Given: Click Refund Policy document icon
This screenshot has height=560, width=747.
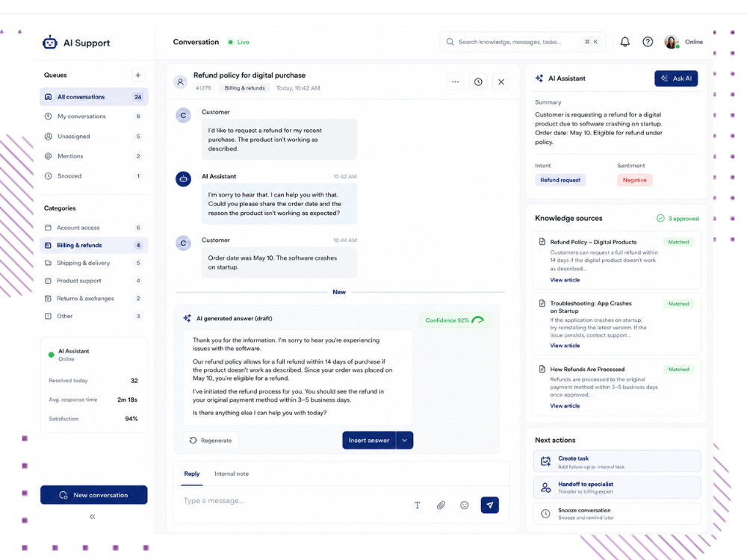Looking at the screenshot, I should [542, 242].
